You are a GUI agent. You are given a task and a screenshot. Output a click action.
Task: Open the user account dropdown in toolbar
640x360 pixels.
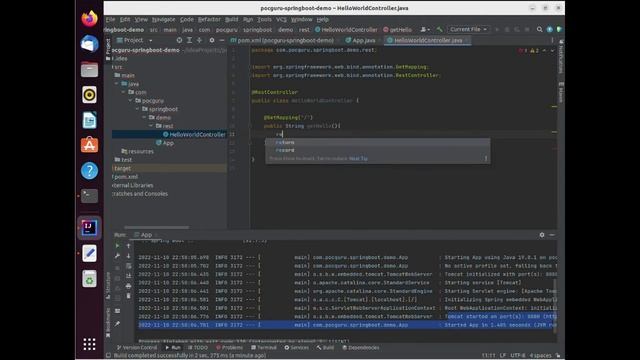click(425, 29)
